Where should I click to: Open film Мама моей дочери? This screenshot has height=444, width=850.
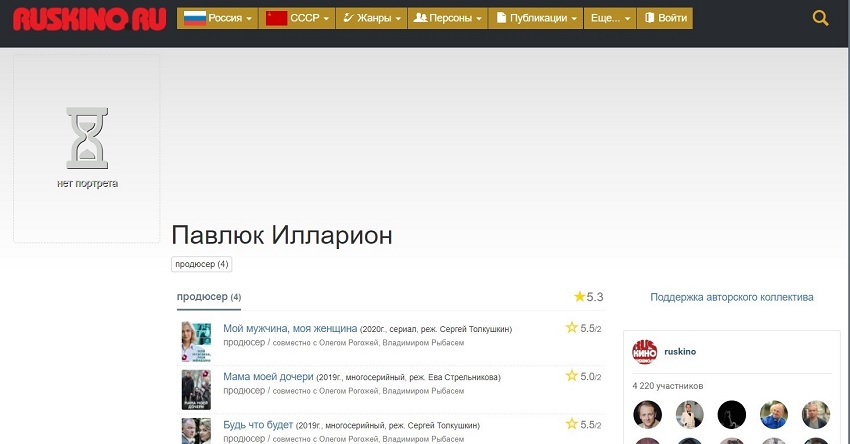268,377
